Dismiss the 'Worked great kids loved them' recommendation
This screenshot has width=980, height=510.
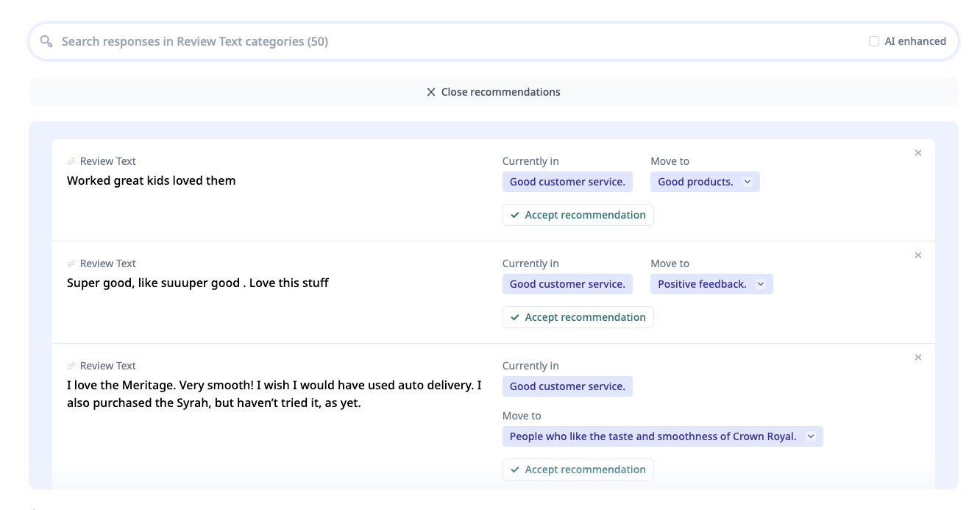tap(917, 153)
